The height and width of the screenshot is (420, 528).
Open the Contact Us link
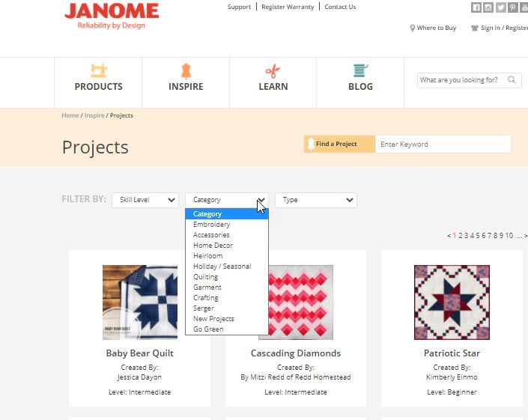pyautogui.click(x=340, y=7)
